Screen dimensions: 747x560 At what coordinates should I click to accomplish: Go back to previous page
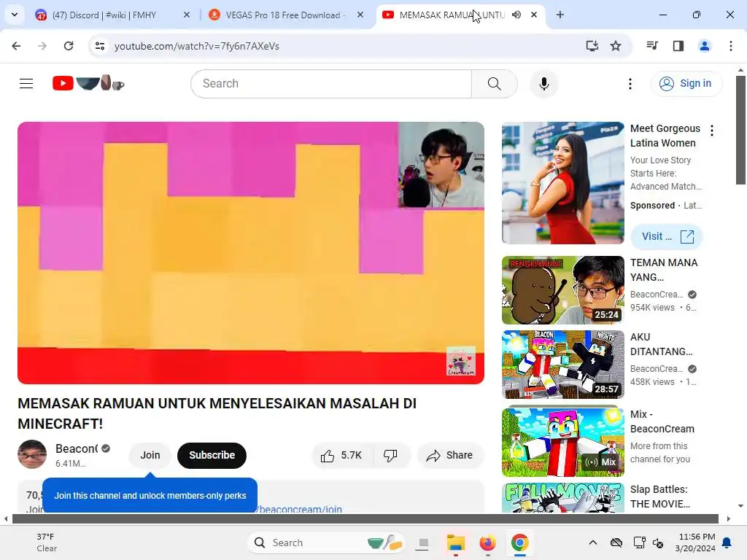pos(16,46)
